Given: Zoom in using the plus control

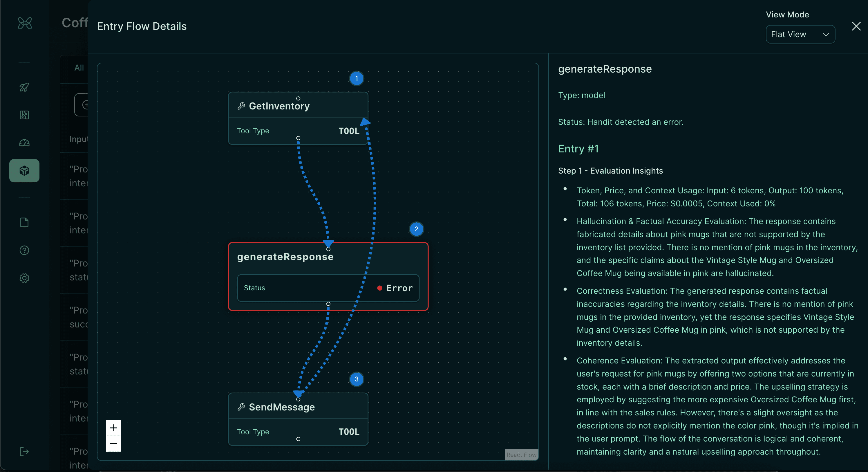Looking at the screenshot, I should [x=114, y=428].
